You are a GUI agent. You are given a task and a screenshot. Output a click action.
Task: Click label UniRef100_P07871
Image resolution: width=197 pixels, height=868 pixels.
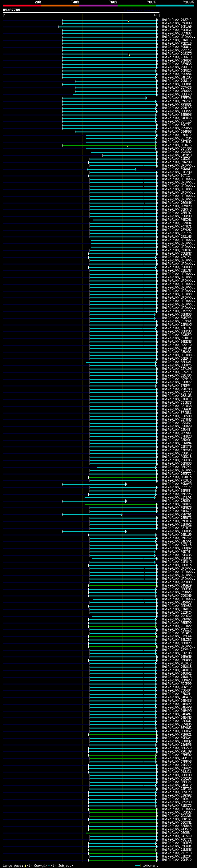[x=177, y=226]
